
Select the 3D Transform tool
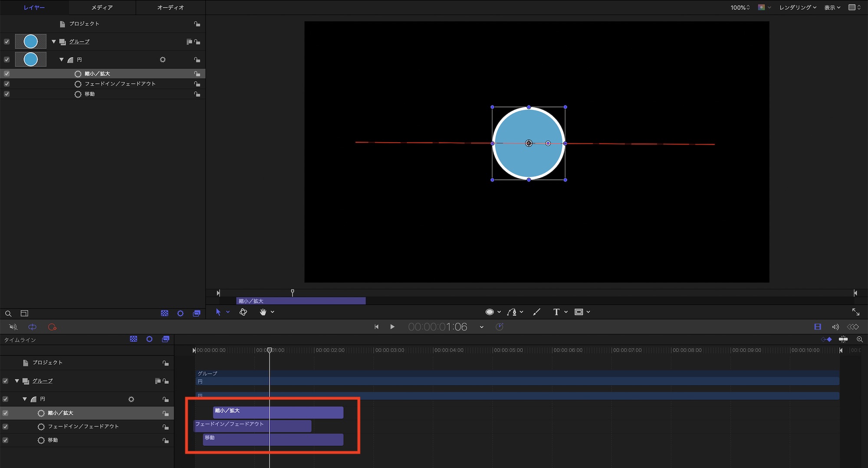[x=243, y=312]
